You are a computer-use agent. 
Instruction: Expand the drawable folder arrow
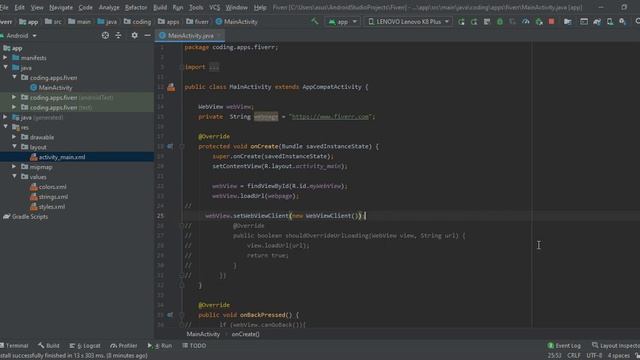(x=14, y=137)
